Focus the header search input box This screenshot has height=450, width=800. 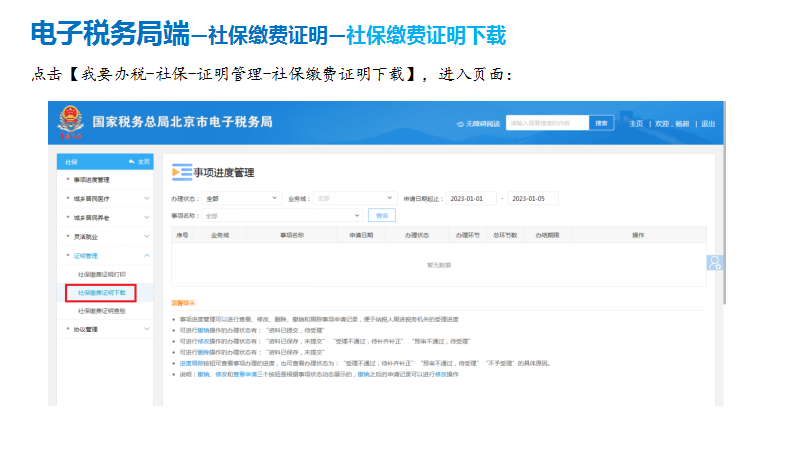(x=547, y=123)
